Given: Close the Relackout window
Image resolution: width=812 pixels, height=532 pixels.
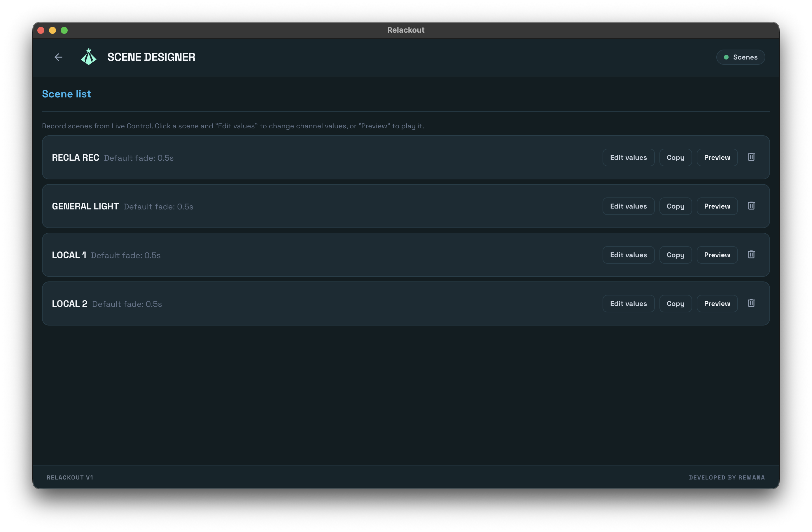Looking at the screenshot, I should pos(41,30).
